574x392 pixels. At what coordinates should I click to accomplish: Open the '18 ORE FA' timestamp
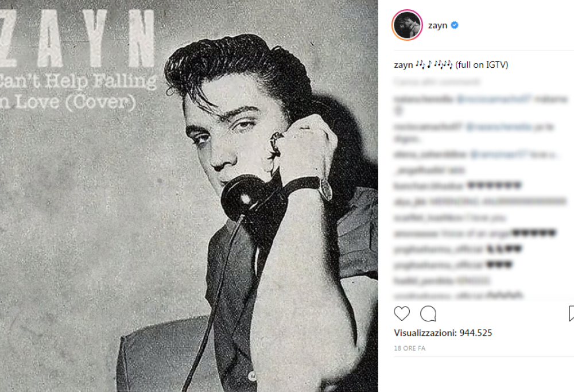coord(410,348)
